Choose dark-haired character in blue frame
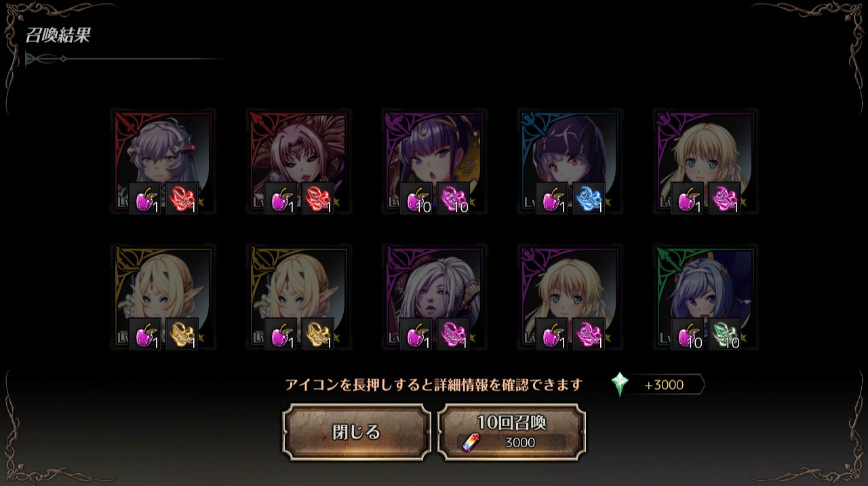868x486 pixels. (570, 162)
